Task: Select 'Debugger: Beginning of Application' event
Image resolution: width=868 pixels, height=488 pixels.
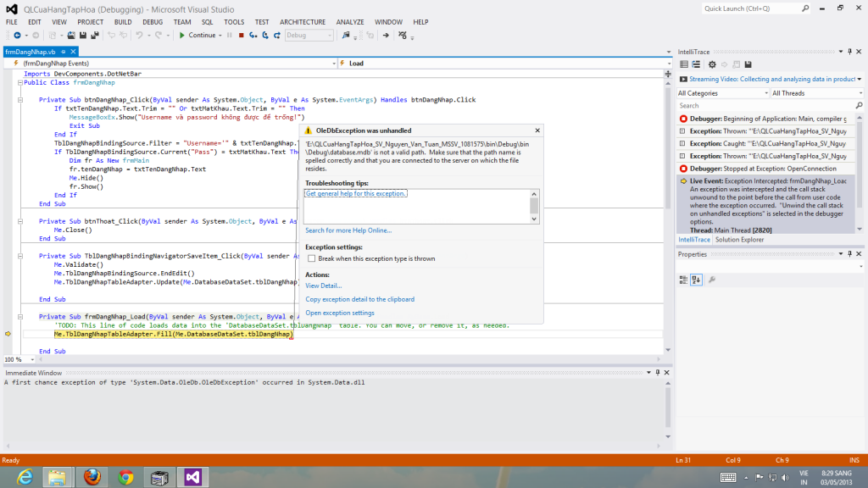Action: pyautogui.click(x=766, y=119)
